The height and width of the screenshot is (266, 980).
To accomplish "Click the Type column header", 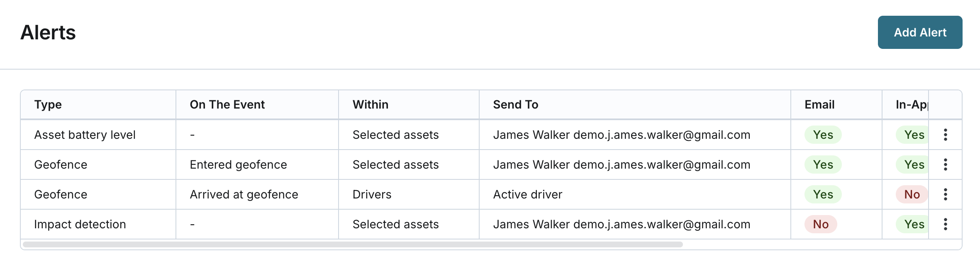I will (x=48, y=104).
